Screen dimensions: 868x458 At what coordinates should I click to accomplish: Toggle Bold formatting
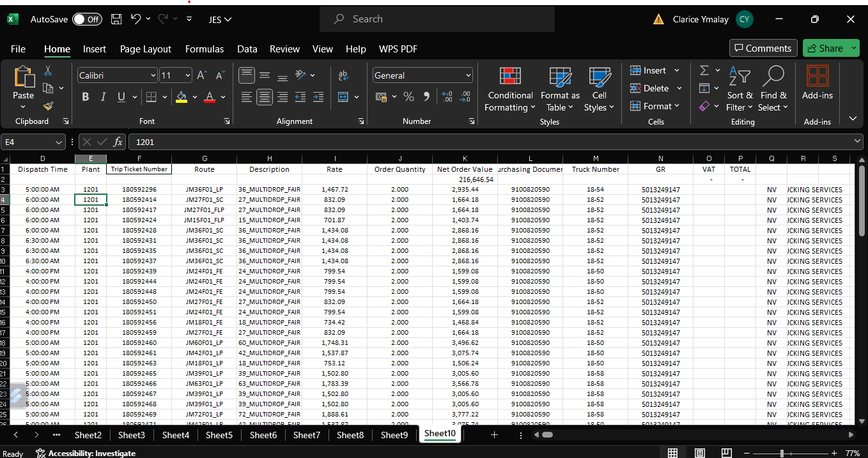[x=85, y=97]
